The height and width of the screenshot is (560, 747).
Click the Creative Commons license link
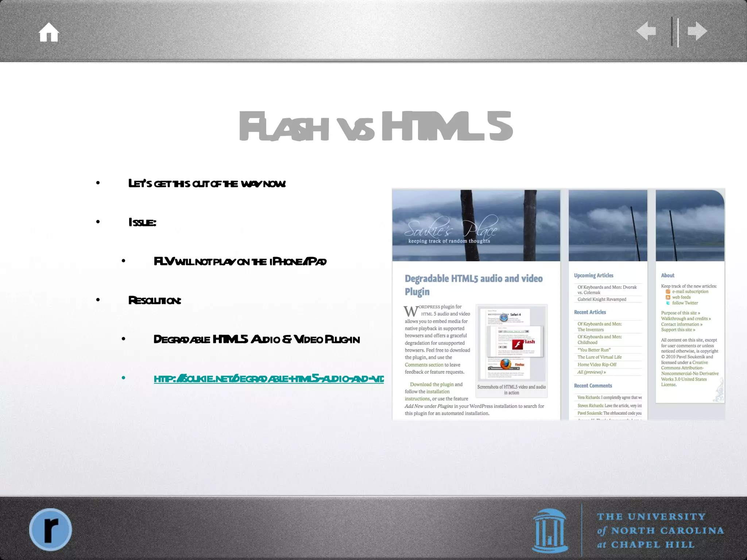[689, 373]
